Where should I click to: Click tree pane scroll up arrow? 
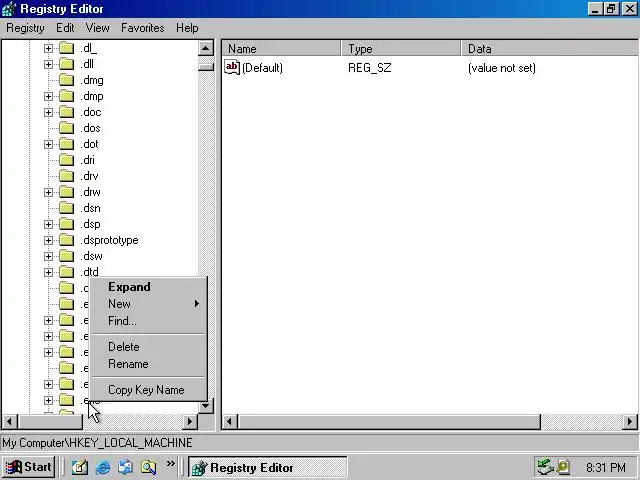(x=206, y=48)
